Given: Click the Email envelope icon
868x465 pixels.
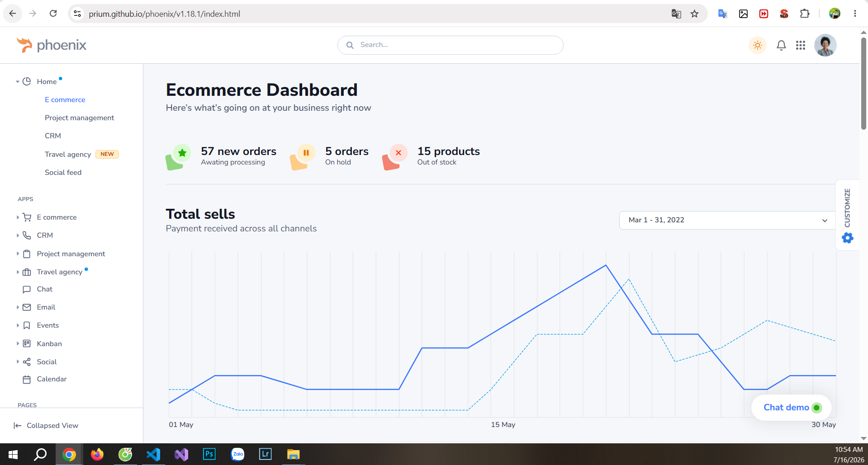Looking at the screenshot, I should (x=27, y=307).
